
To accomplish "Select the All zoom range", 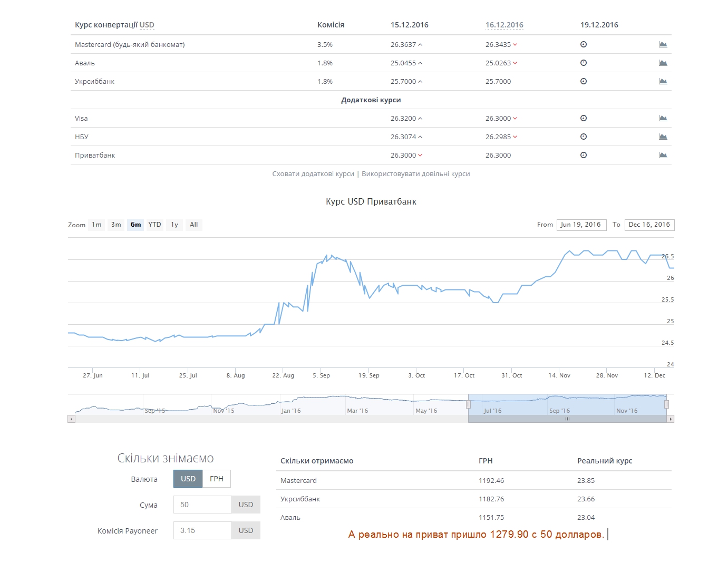I will 193,225.
